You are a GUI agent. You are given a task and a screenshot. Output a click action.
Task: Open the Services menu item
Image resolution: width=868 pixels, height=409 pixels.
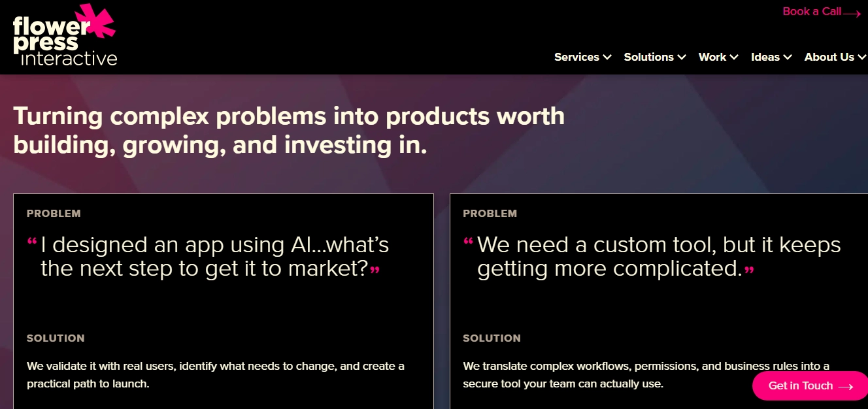pyautogui.click(x=583, y=57)
